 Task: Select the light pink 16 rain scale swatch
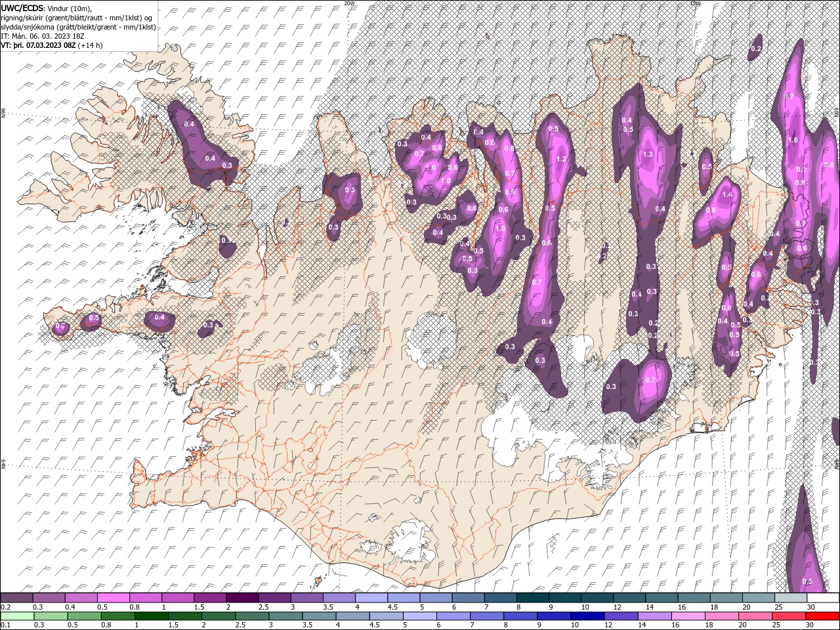[x=688, y=616]
